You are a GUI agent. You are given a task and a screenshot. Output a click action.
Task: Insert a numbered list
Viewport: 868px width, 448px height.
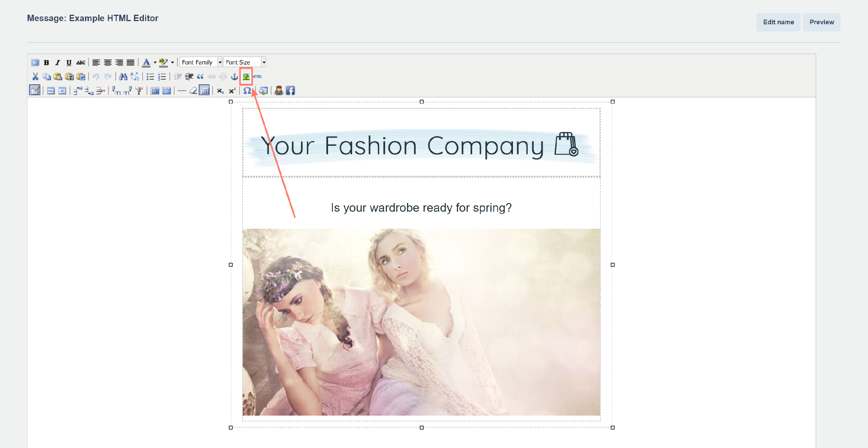(x=162, y=77)
